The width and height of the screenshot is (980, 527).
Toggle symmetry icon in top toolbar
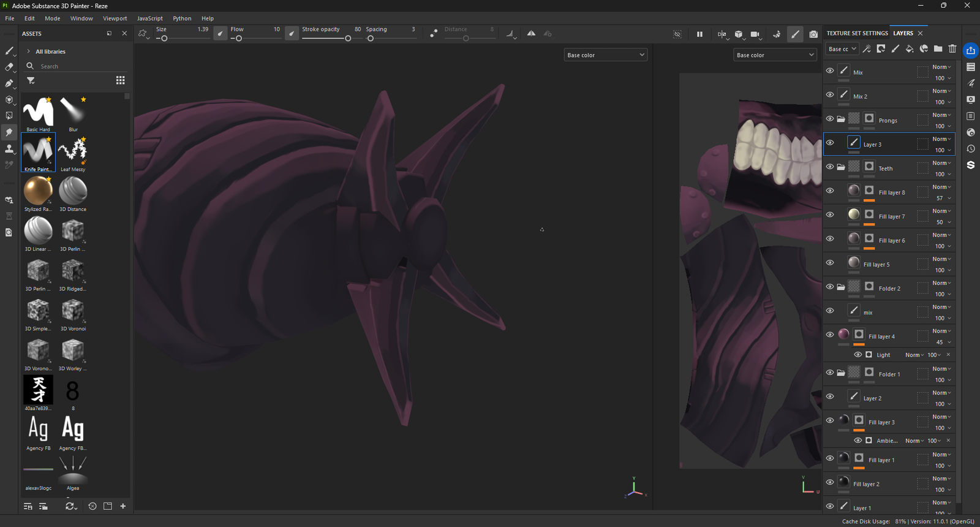(x=531, y=34)
